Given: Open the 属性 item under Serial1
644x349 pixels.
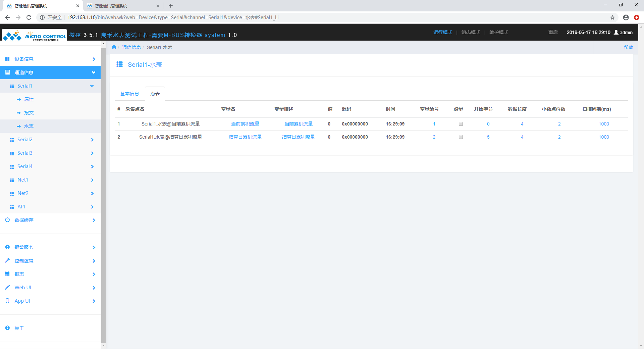Looking at the screenshot, I should click(29, 99).
